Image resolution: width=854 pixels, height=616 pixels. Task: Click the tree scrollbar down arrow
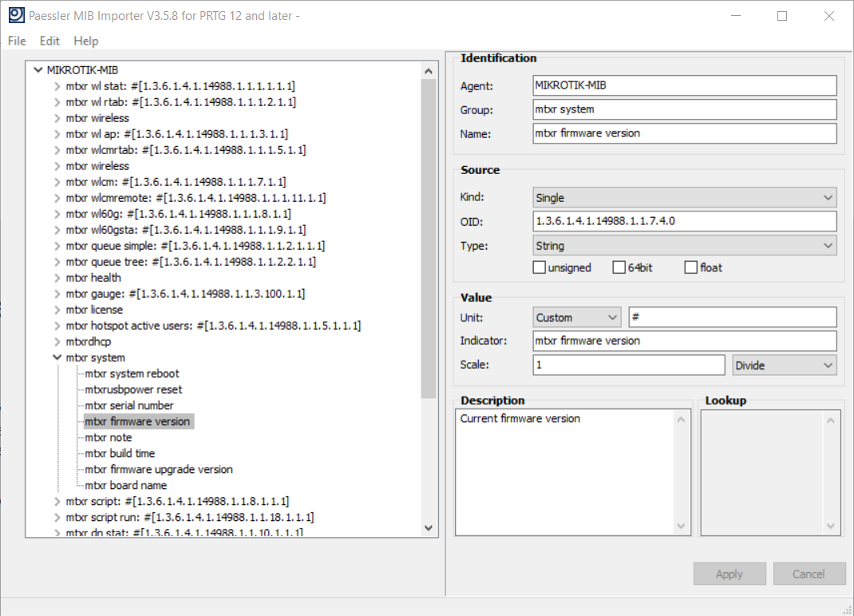(429, 527)
